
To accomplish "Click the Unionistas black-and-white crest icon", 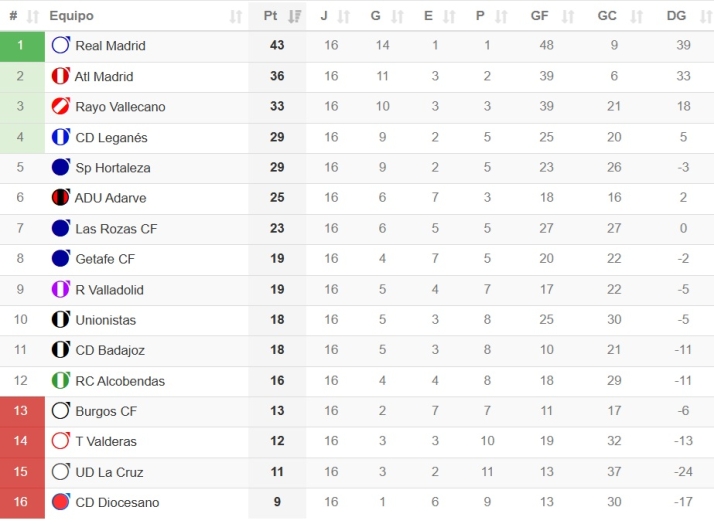I will (60, 320).
